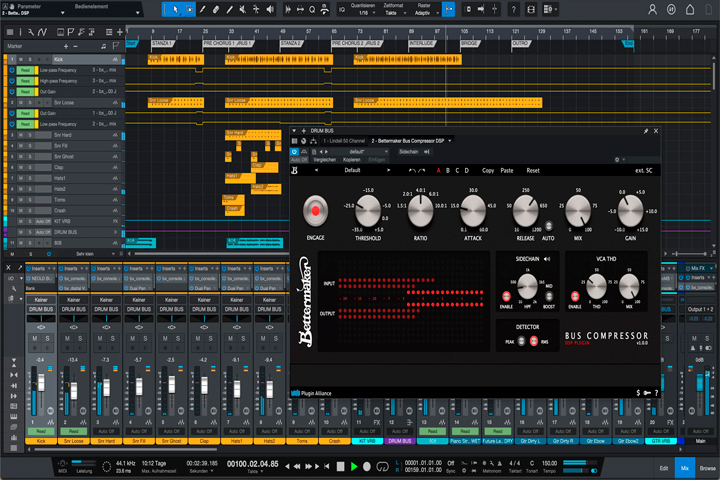Viewport: 720px width, 480px height.
Task: Toggle the AUTO release switch
Action: (x=548, y=226)
